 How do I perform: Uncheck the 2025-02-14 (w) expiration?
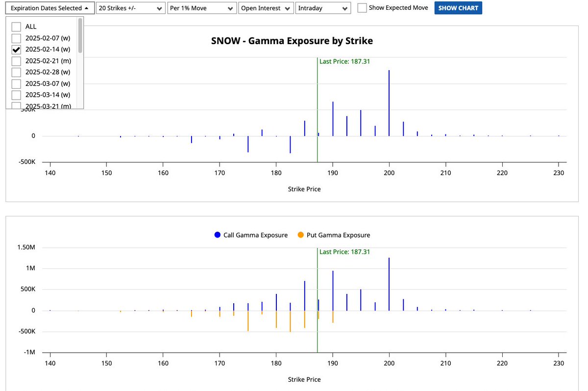16,50
